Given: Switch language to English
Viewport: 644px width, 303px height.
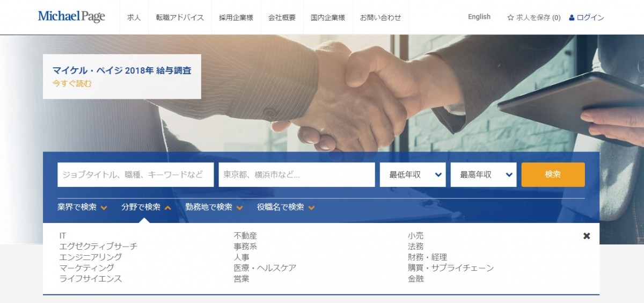Looking at the screenshot, I should pyautogui.click(x=479, y=17).
